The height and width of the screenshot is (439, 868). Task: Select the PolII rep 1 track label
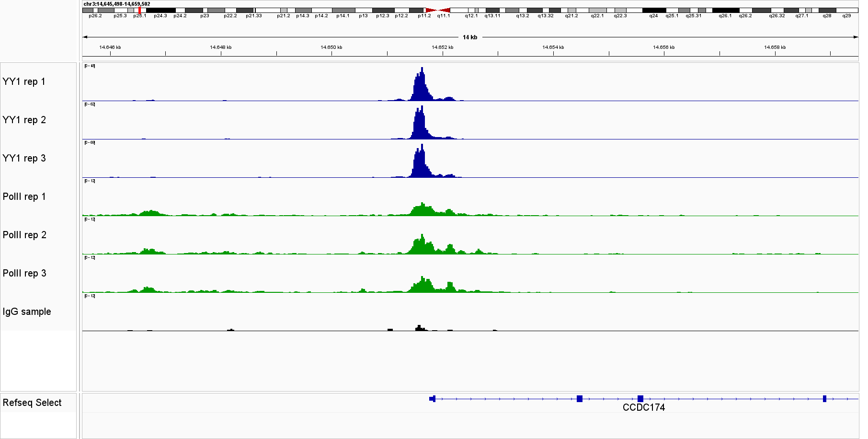click(x=24, y=196)
